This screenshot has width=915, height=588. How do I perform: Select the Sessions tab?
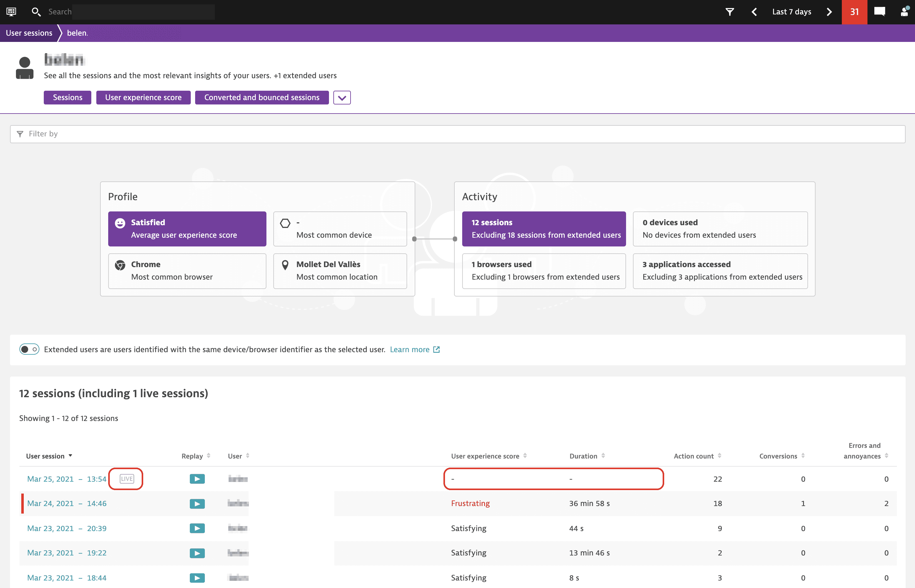(x=67, y=97)
